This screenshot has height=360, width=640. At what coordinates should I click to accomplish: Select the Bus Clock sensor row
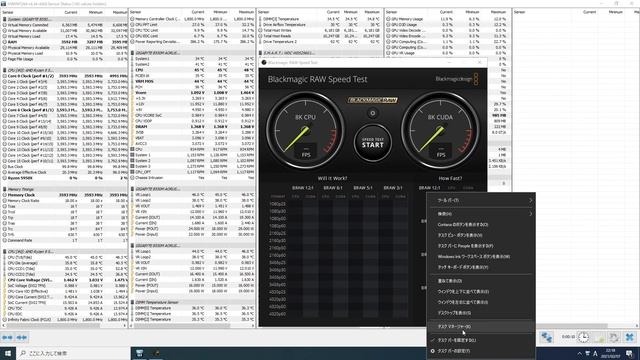65,167
